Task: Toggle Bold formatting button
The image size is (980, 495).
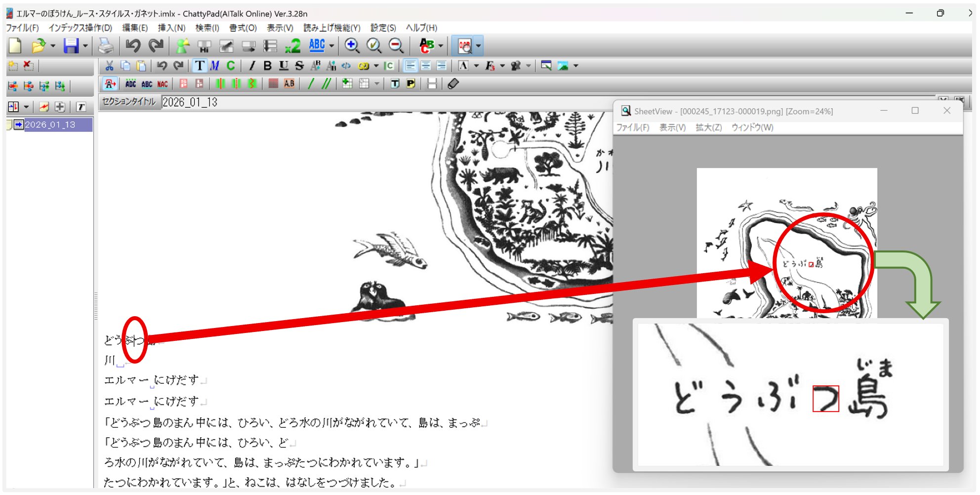Action: click(267, 66)
